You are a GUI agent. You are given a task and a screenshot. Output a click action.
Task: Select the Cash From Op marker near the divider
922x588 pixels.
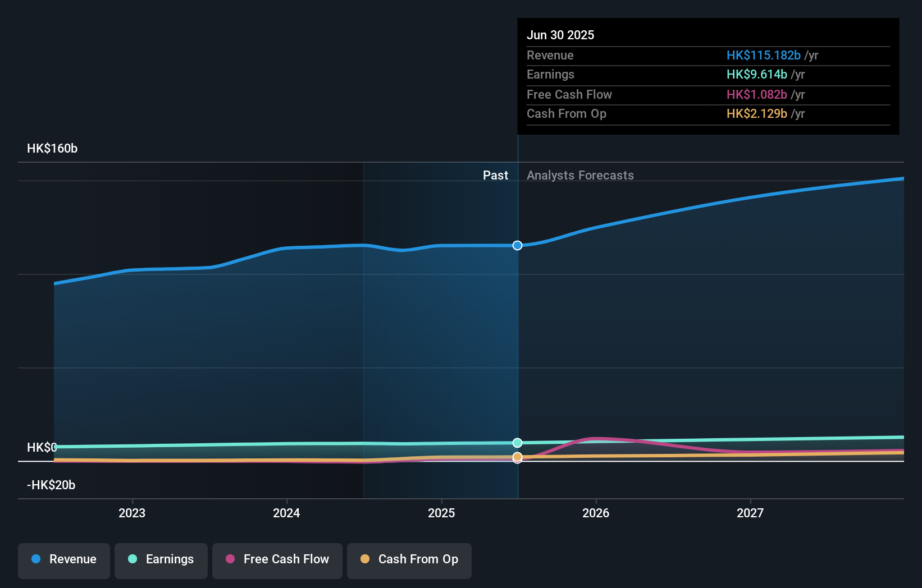tap(517, 457)
